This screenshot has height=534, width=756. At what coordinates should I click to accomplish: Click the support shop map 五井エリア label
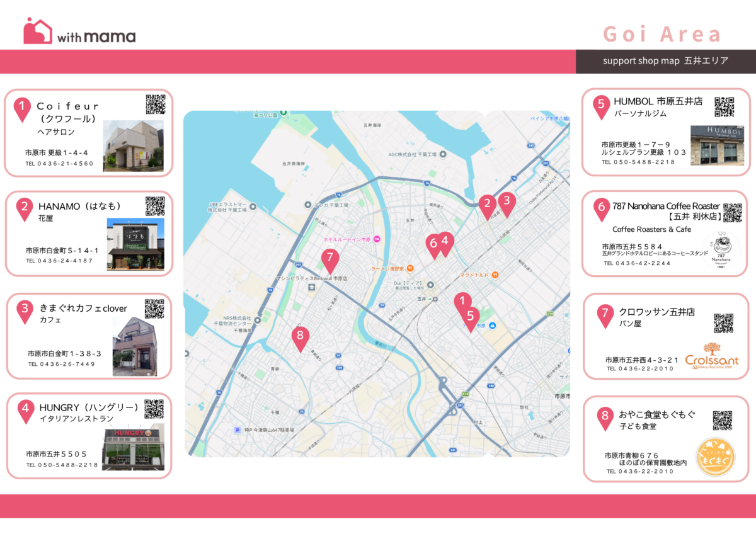pyautogui.click(x=665, y=61)
